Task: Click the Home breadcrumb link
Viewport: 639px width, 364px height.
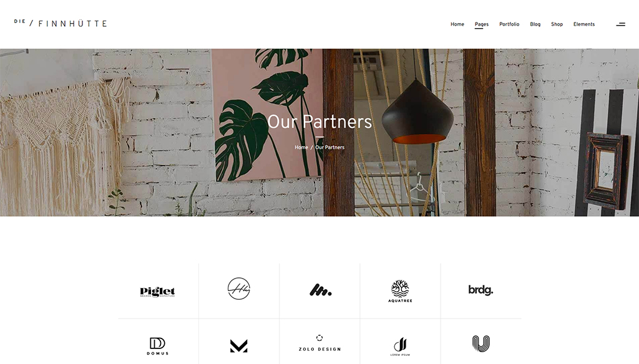Action: click(301, 147)
